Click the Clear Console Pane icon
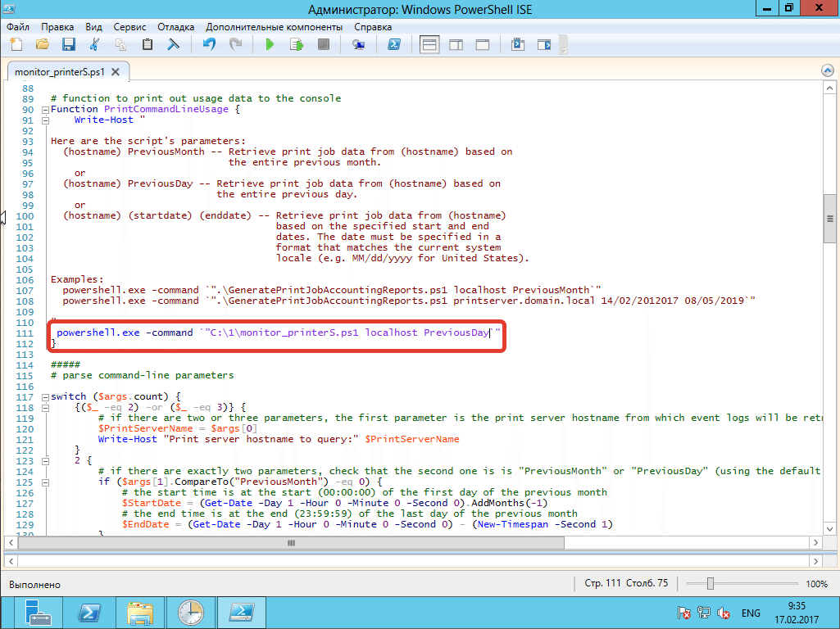 pos(173,44)
